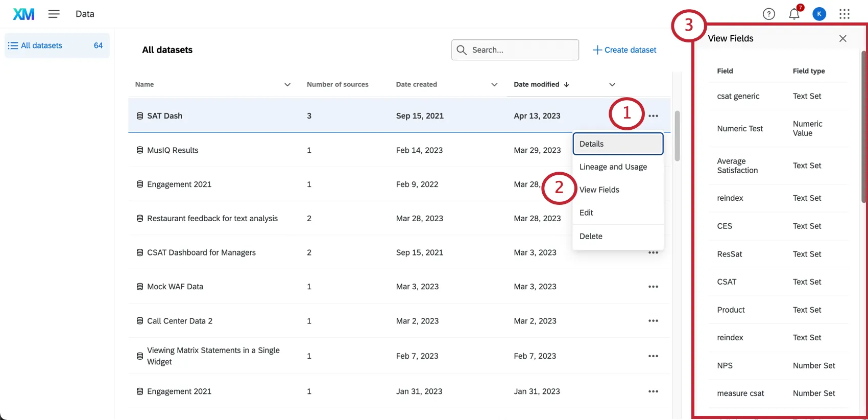Open three-dot menu for Call Center Data 2
Screen dimensions: 868x420
coord(653,321)
